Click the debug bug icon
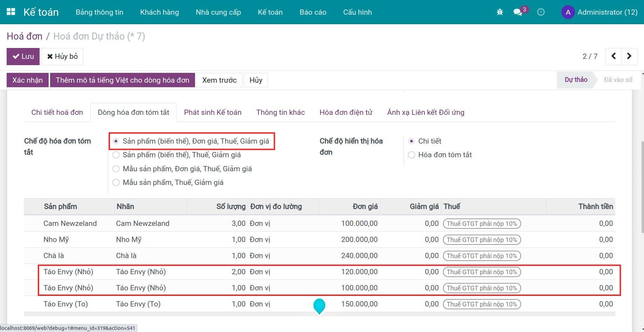Viewport: 644px width, 332px height. [x=500, y=12]
